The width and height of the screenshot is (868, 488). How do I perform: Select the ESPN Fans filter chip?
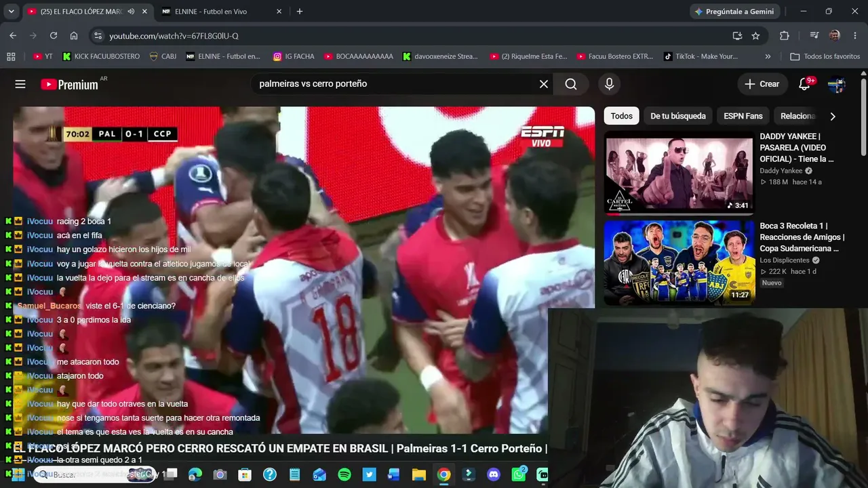pos(743,116)
